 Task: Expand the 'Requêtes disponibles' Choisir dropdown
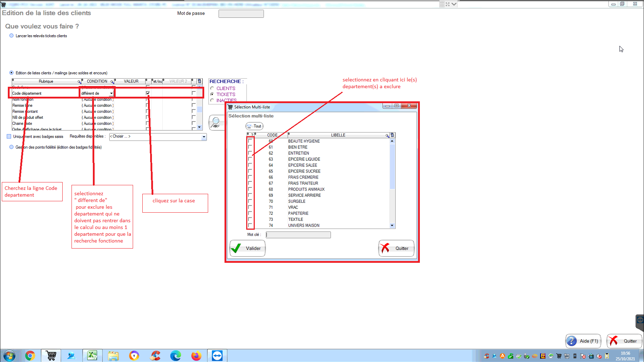204,137
